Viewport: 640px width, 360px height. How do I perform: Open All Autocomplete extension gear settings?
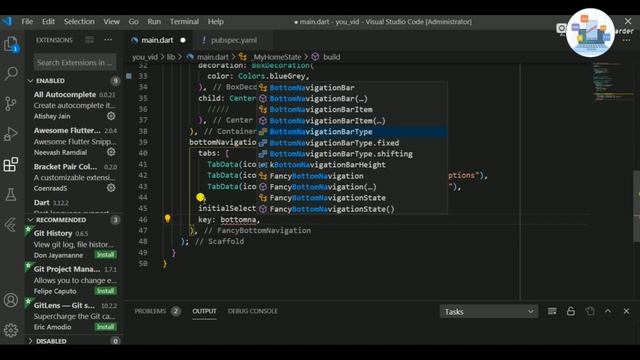point(111,116)
